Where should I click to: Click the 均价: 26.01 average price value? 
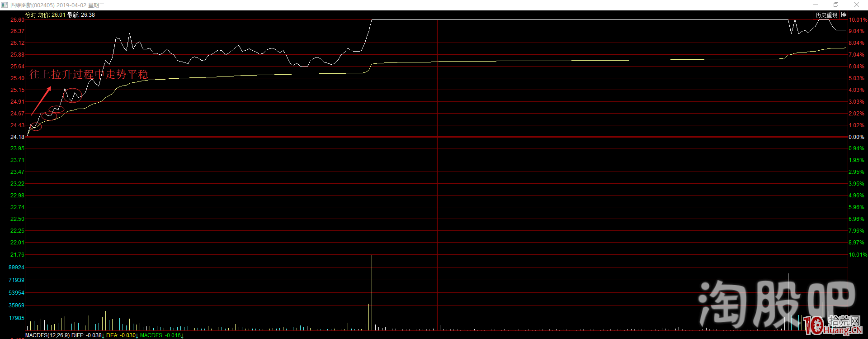click(52, 15)
